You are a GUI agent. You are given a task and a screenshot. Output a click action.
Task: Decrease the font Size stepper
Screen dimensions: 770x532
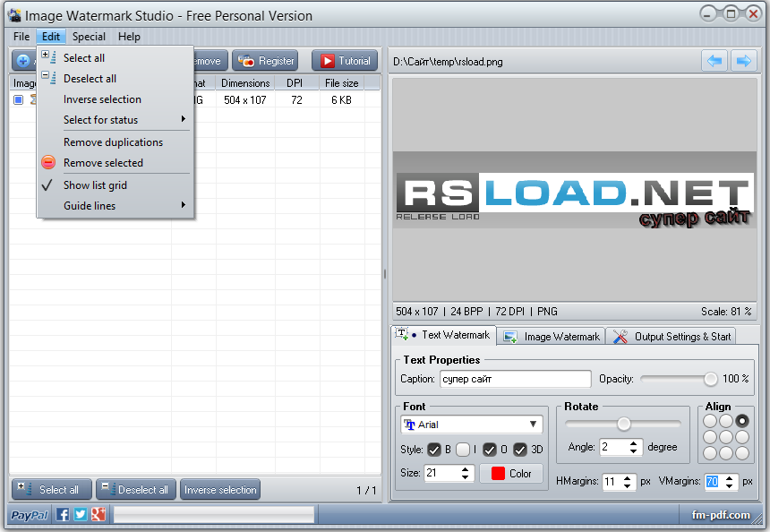465,477
